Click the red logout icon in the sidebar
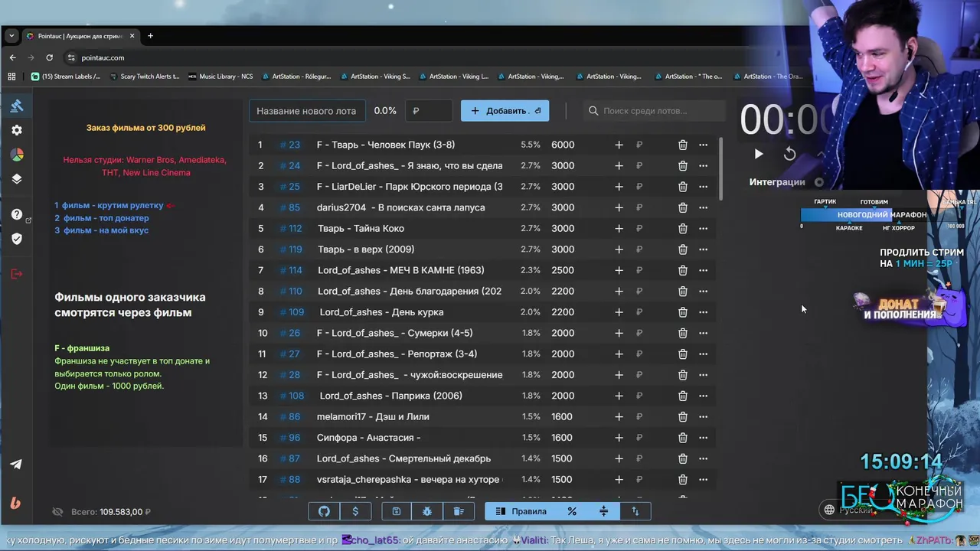 click(x=17, y=274)
